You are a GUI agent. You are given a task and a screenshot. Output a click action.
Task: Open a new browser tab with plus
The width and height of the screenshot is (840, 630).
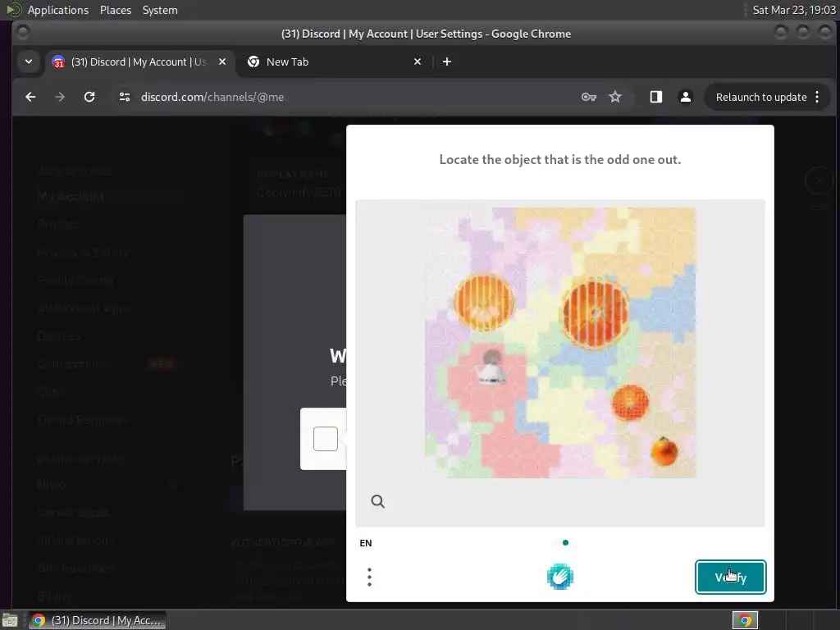click(447, 62)
